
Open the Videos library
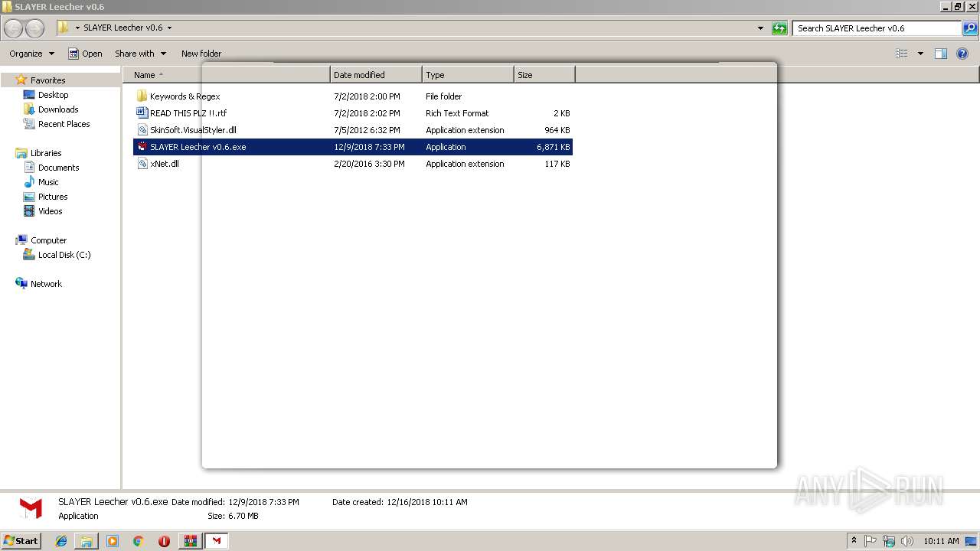tap(50, 211)
